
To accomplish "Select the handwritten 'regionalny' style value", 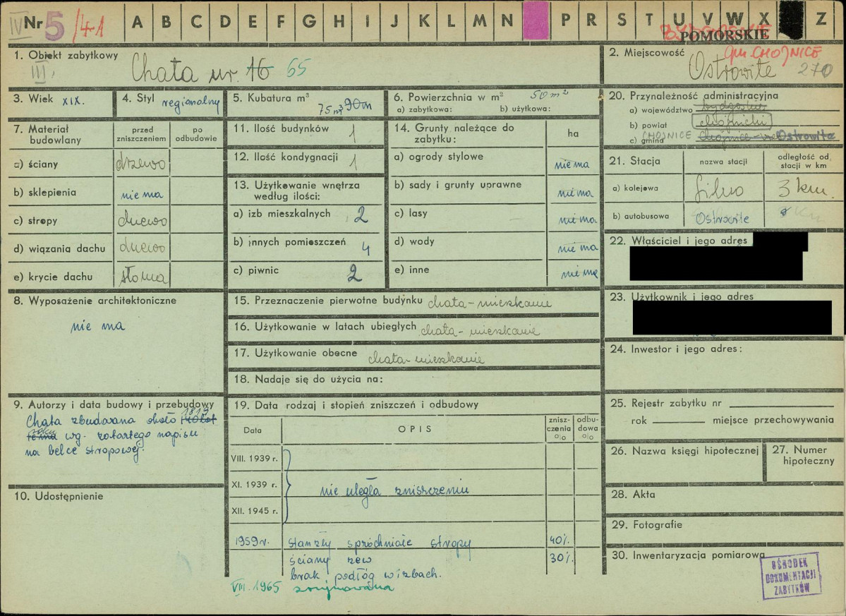I will tap(191, 102).
